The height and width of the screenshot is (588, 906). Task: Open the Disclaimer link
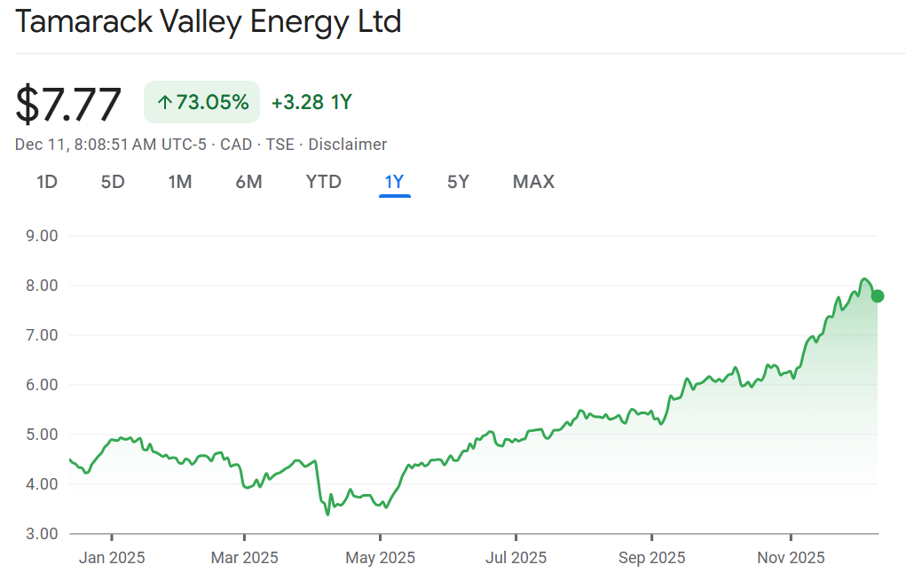tap(348, 145)
